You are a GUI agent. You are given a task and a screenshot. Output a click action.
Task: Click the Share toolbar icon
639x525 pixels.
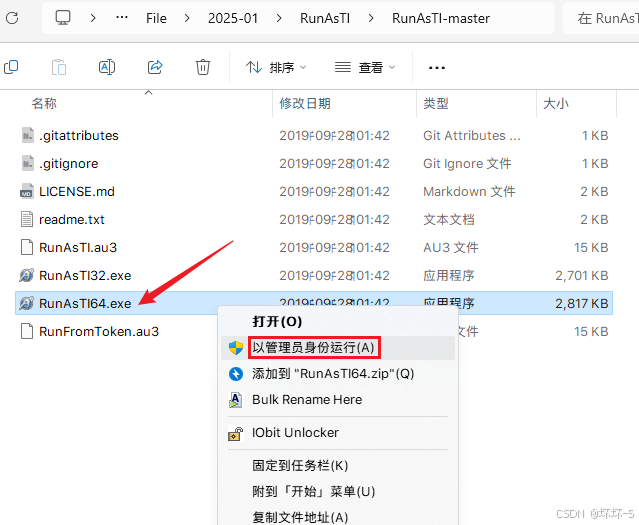click(x=155, y=67)
